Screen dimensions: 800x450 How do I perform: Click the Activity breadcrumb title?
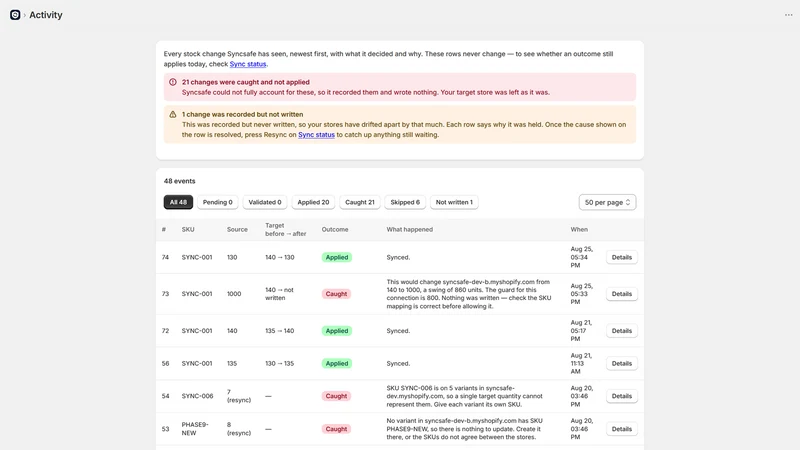[46, 15]
